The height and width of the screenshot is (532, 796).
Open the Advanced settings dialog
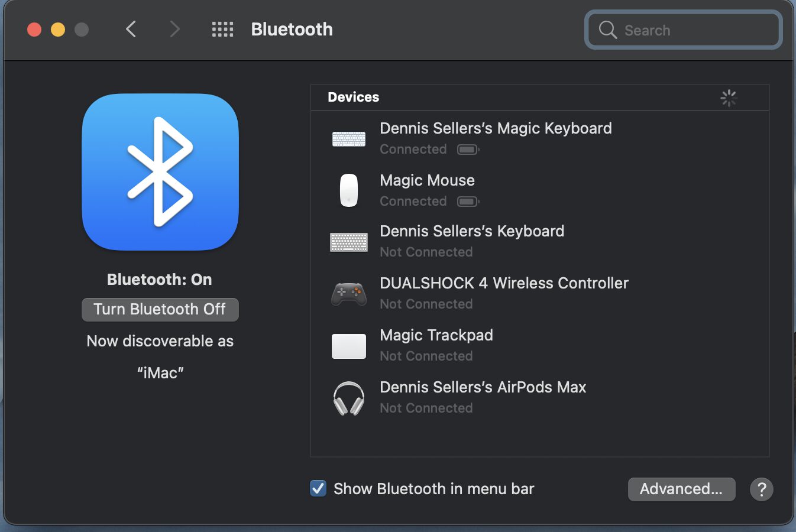681,489
